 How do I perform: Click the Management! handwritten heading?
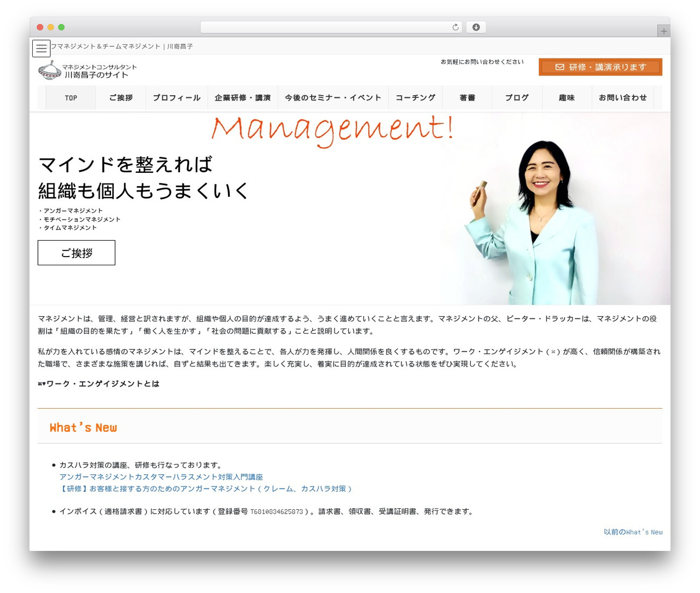click(332, 130)
